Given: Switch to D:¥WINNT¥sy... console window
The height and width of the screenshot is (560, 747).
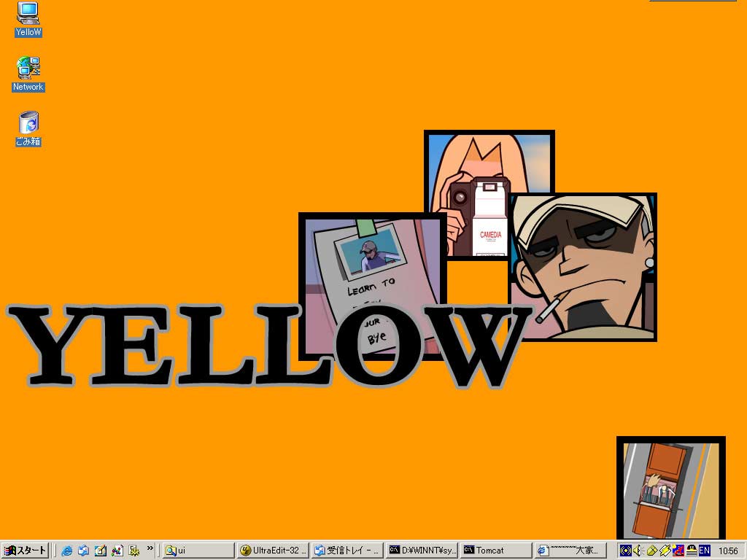Looking at the screenshot, I should point(422,551).
